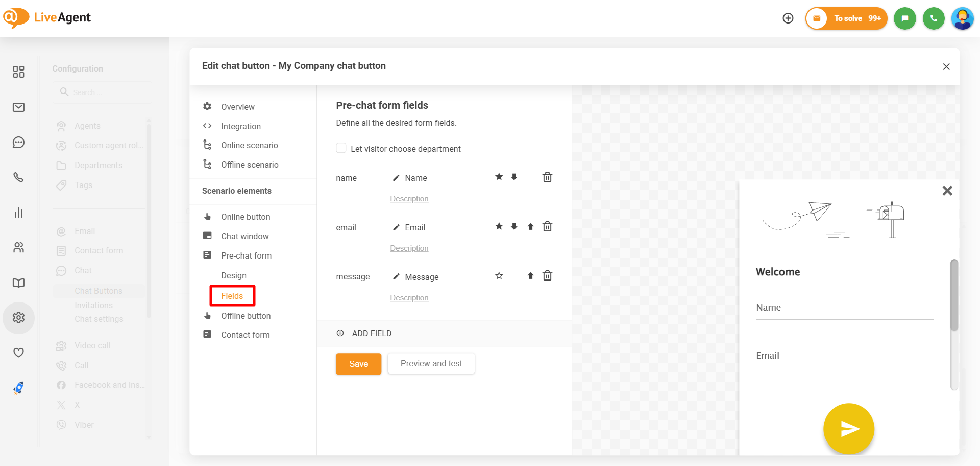Select the Fields menu item
Image resolution: width=980 pixels, height=466 pixels.
coord(232,296)
